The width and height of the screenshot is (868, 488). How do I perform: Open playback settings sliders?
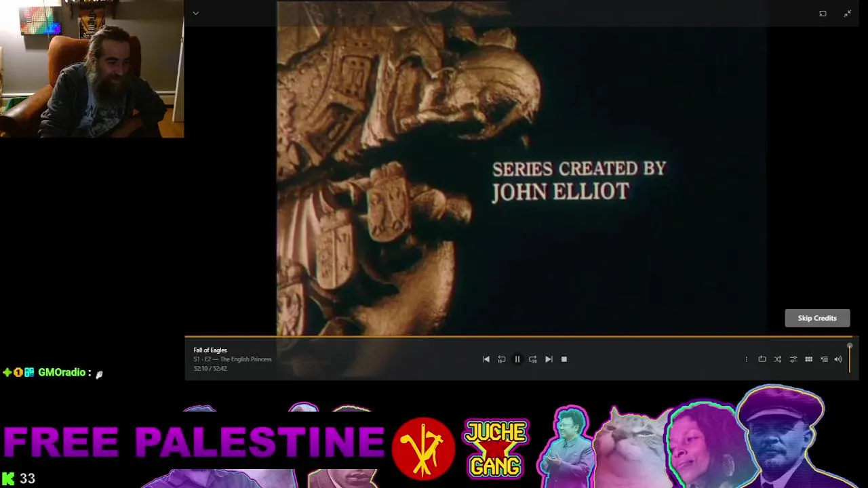[793, 359]
